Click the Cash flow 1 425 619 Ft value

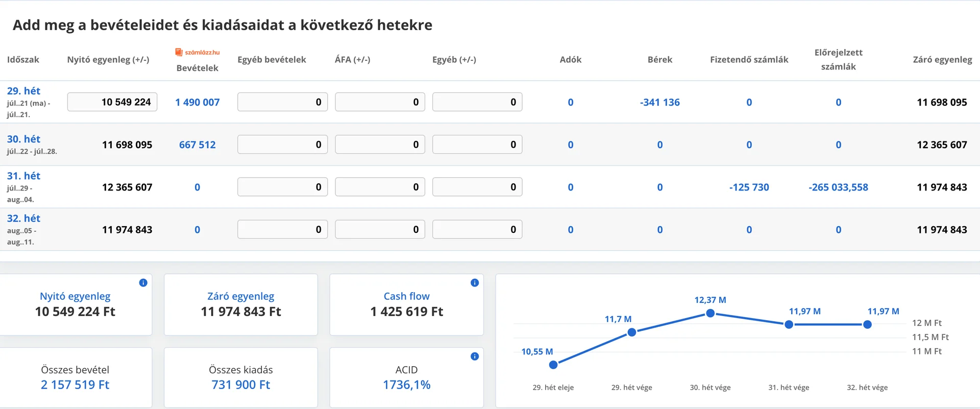tap(407, 311)
